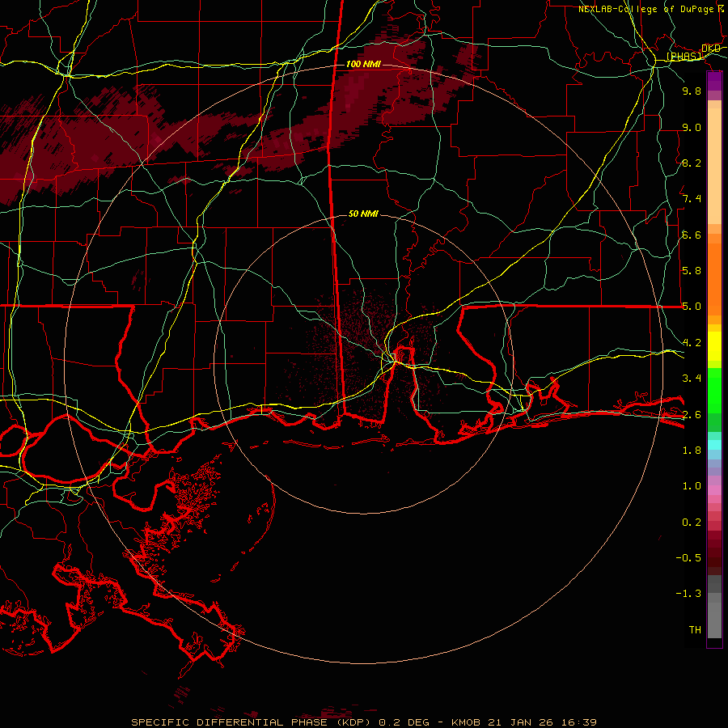Pick the light peach segment of color bar
The width and height of the screenshot is (728, 728).
[714, 166]
